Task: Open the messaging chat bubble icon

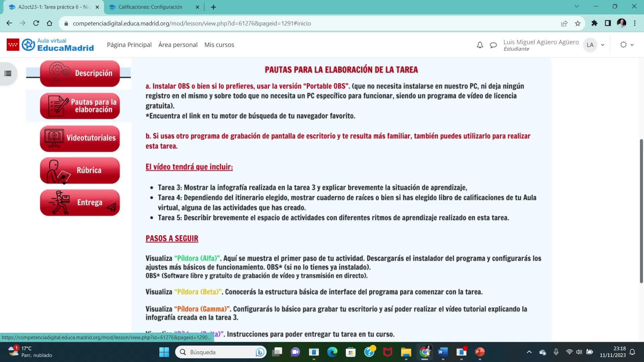Action: pos(493,45)
